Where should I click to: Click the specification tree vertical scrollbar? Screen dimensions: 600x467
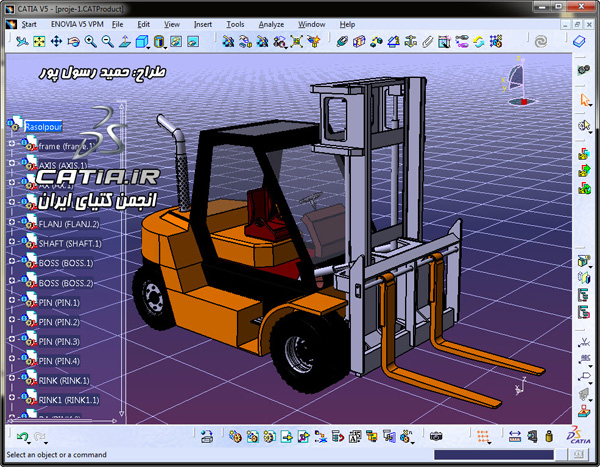pyautogui.click(x=122, y=259)
